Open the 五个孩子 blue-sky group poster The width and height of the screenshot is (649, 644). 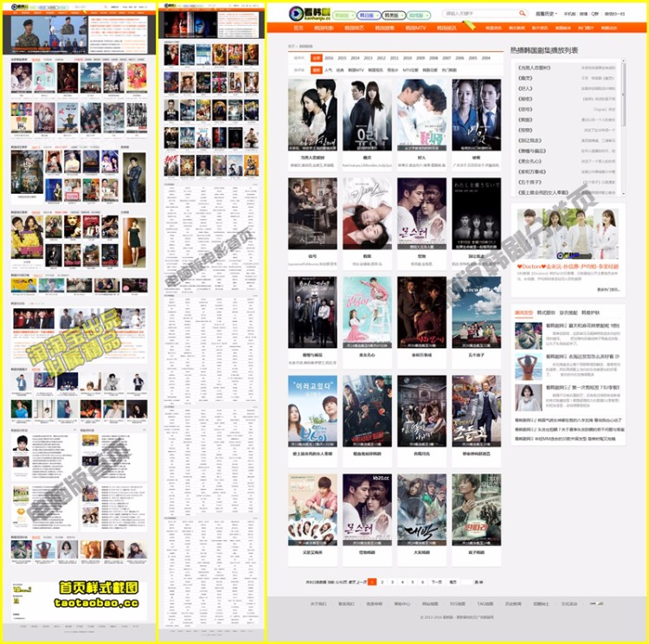click(477, 312)
